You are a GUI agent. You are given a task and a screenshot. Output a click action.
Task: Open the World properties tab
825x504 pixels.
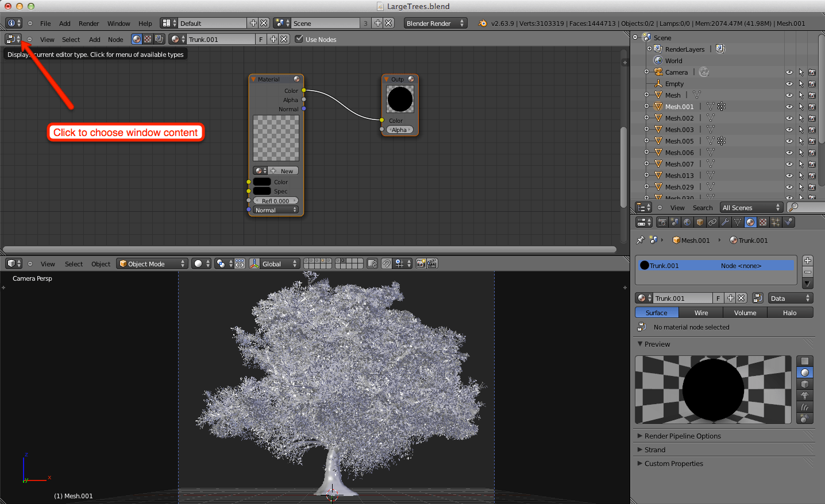[x=687, y=222]
